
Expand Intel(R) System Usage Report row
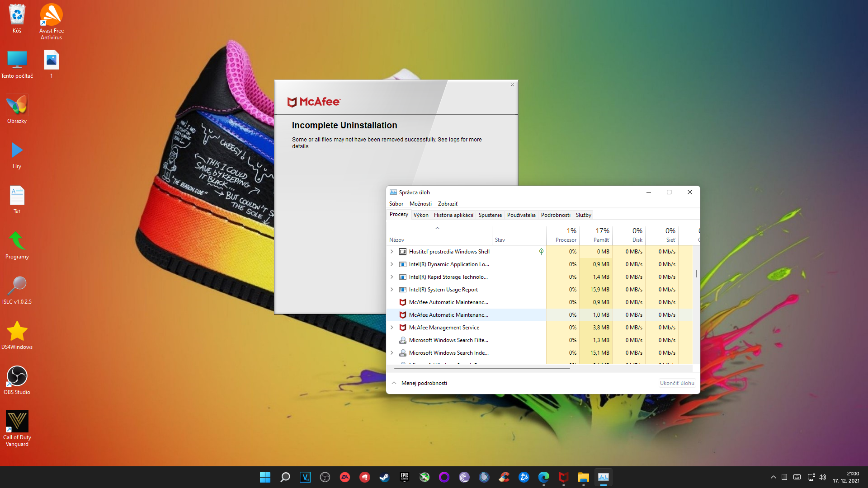coord(392,290)
